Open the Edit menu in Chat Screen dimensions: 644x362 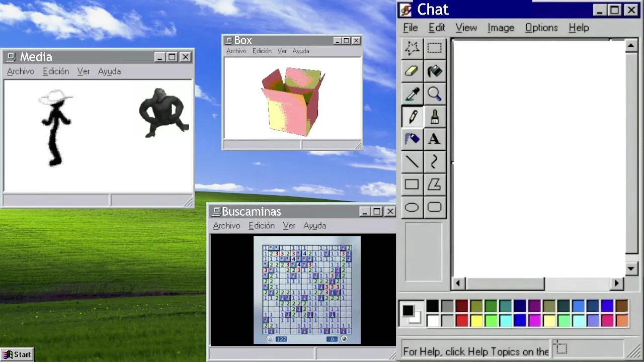pyautogui.click(x=437, y=28)
